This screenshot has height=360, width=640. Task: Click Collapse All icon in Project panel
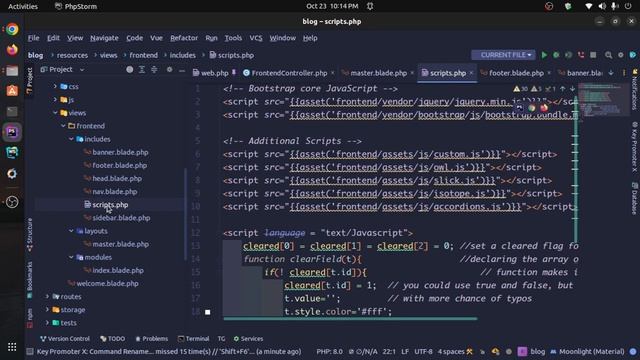pos(154,70)
